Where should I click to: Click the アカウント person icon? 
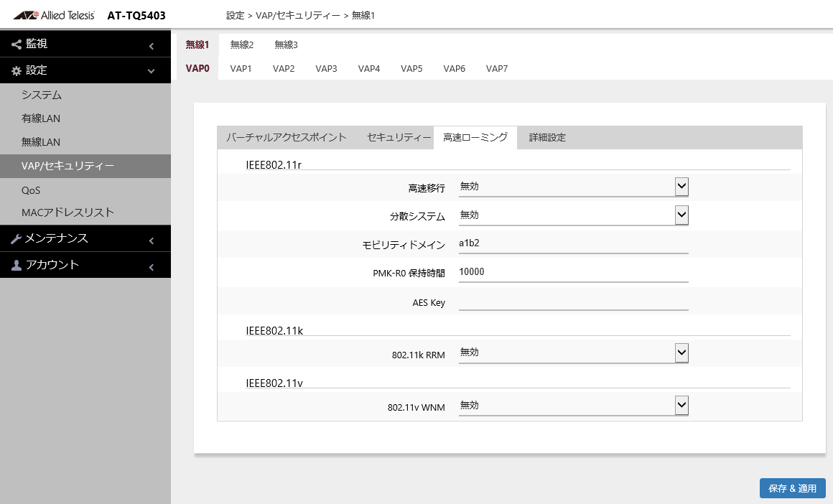(17, 265)
